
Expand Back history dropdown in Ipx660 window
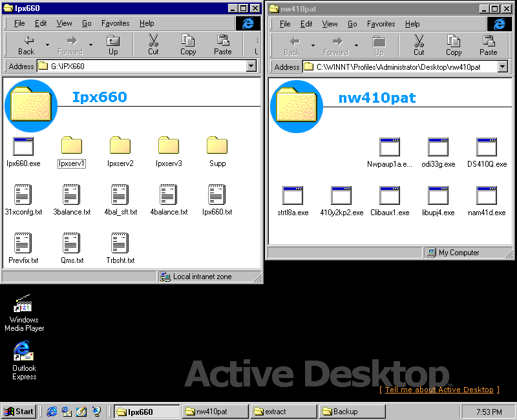pos(47,45)
